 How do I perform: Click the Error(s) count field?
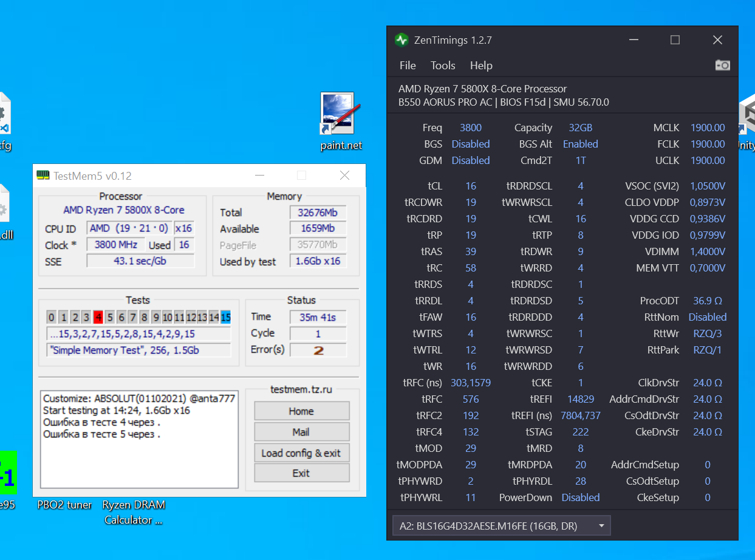point(318,350)
